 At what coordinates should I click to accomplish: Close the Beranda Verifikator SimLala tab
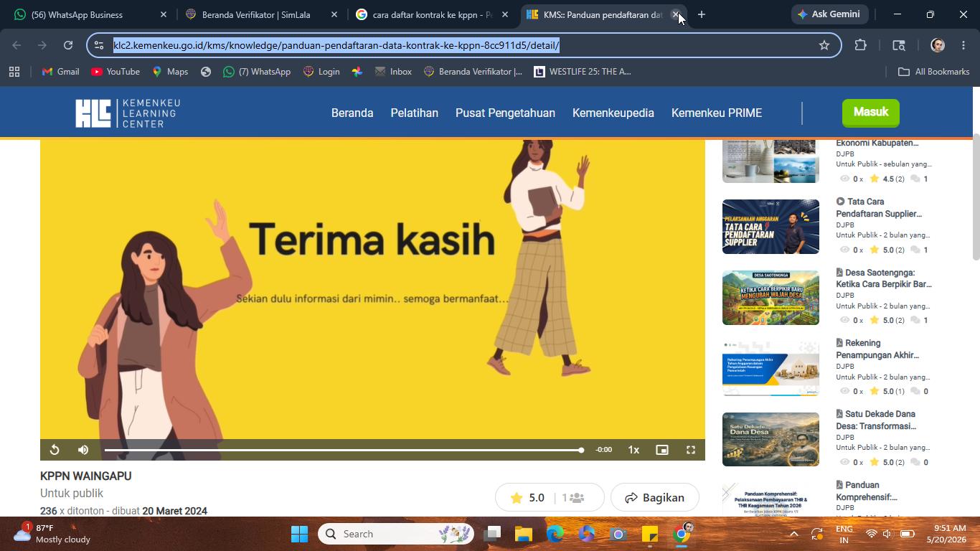[334, 14]
